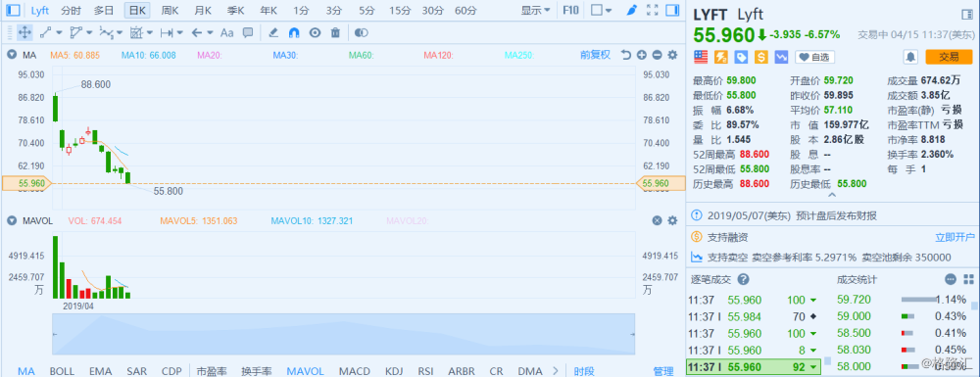980x377 pixels.
Task: Click the blue tag icon
Action: pos(741,57)
